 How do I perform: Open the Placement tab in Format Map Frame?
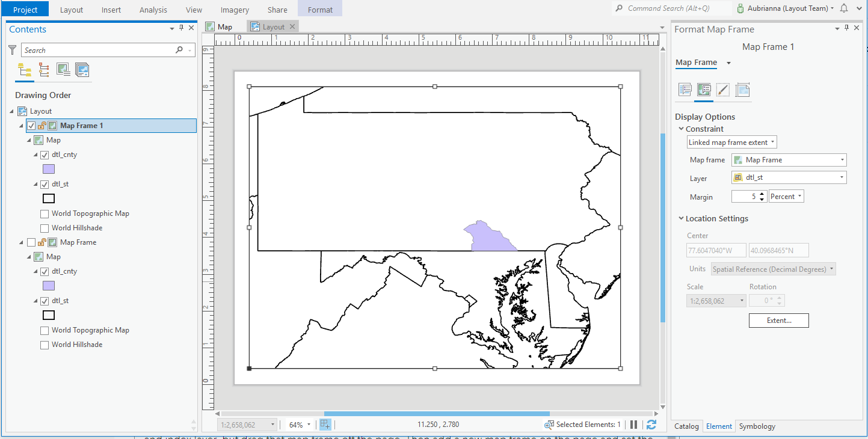pos(742,90)
